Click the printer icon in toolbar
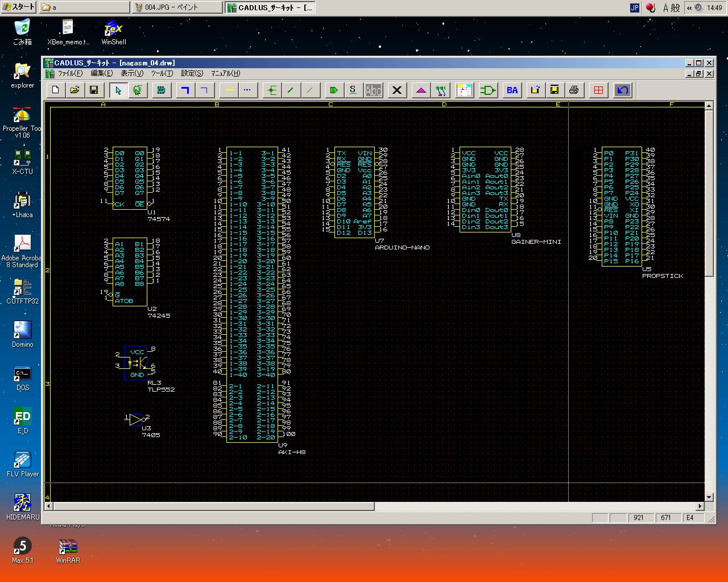 574,90
